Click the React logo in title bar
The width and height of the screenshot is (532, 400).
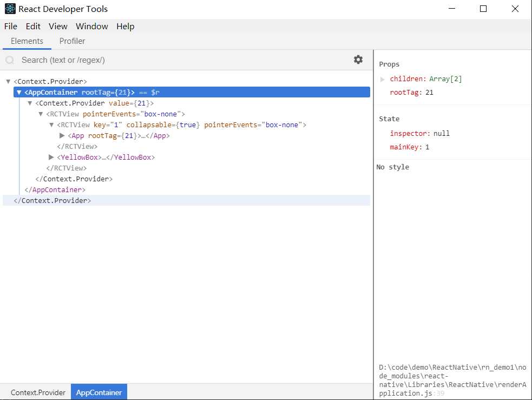(x=10, y=9)
